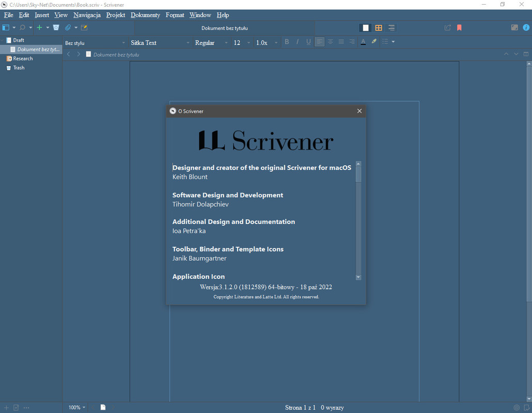Screen dimensions: 532x413
Task: Switch to single document scrivenings view
Action: [x=365, y=28]
